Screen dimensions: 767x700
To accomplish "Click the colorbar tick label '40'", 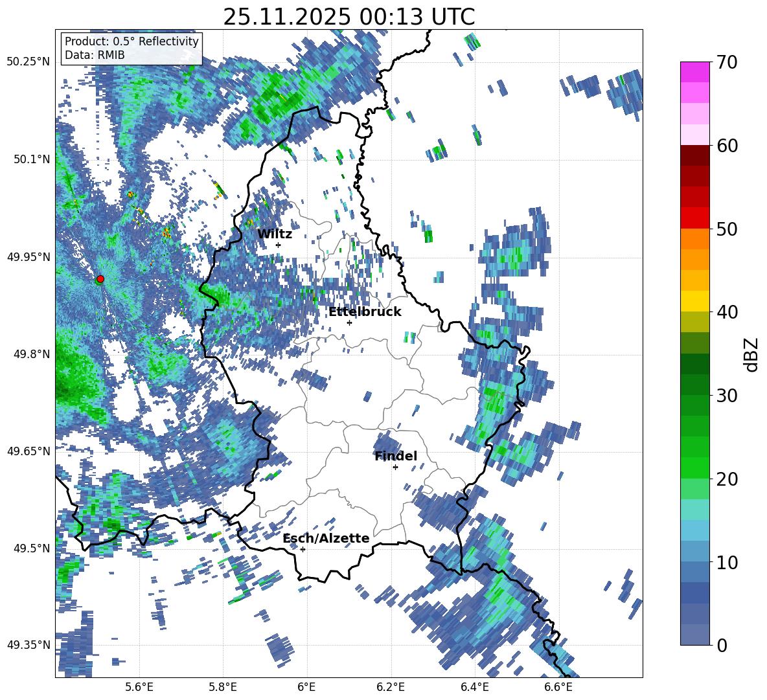I will [x=727, y=312].
